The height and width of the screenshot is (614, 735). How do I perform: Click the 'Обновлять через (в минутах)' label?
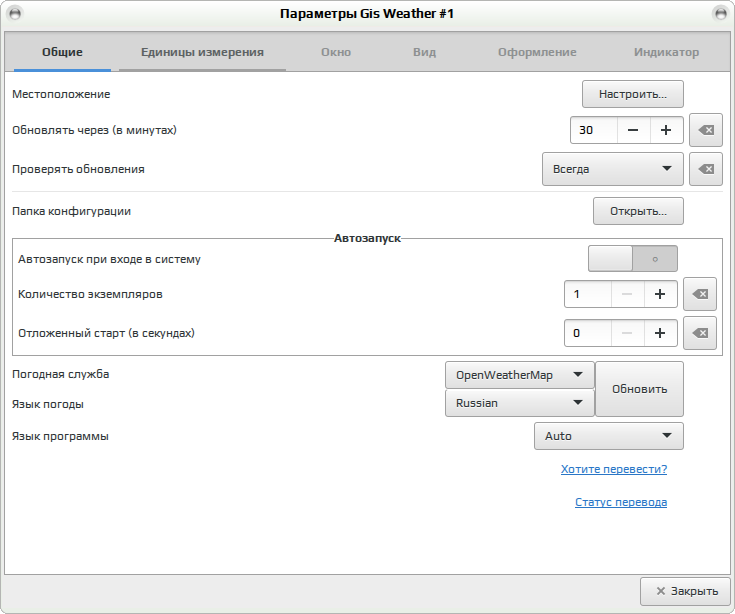coord(94,130)
